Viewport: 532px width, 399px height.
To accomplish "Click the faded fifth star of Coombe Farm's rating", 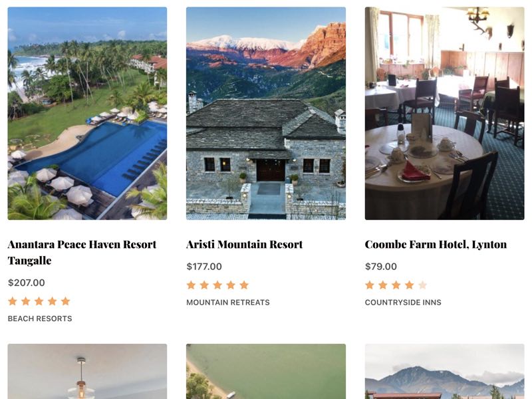I will click(x=423, y=285).
